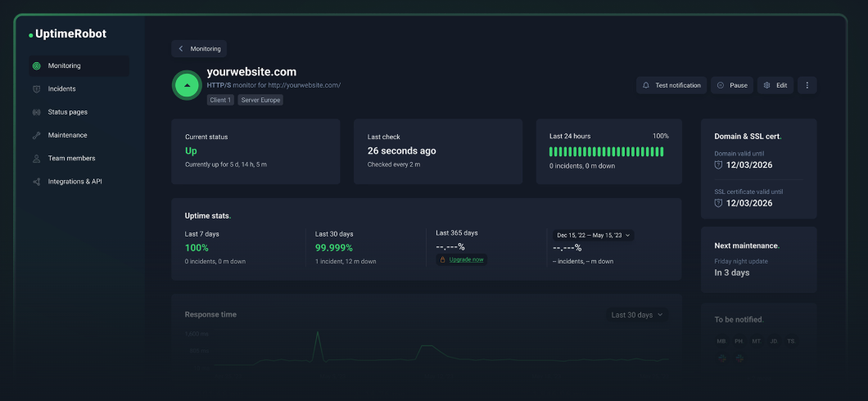Click the 'Checked every 2 m' text
This screenshot has height=401, width=868.
[394, 164]
